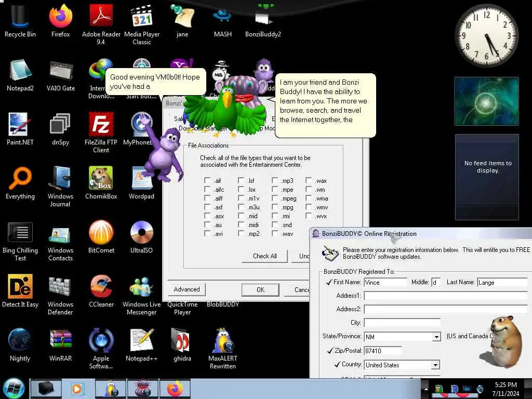
Task: Open the Everything search icon
Action: tap(20, 183)
